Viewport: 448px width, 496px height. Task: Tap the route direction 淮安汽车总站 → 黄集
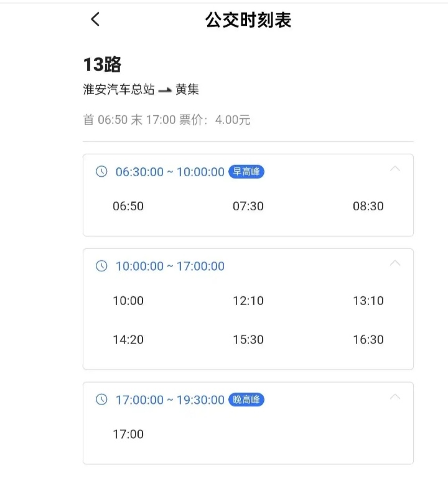(141, 90)
